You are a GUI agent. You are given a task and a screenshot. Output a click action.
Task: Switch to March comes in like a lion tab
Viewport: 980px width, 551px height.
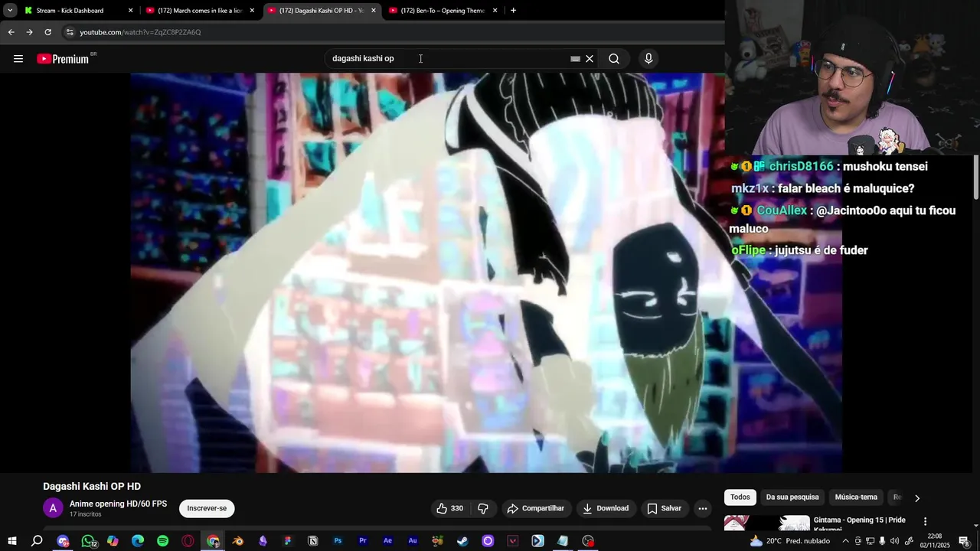point(201,11)
